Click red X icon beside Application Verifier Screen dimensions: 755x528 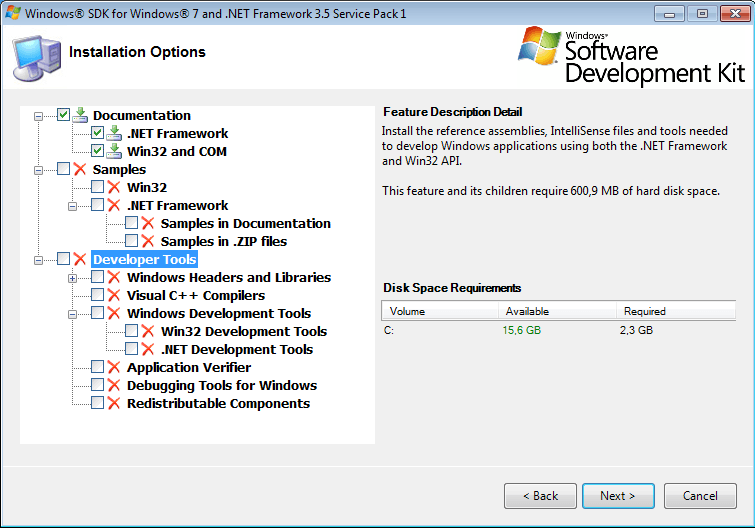114,367
